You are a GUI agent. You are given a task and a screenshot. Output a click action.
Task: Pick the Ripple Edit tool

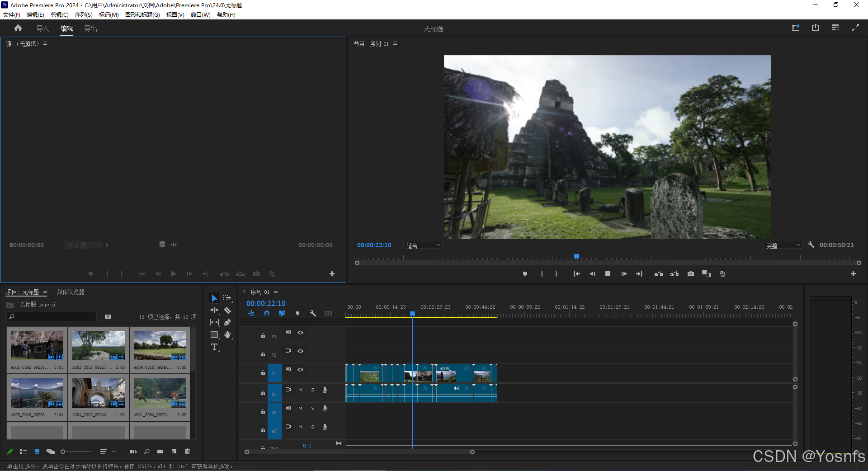coord(214,311)
